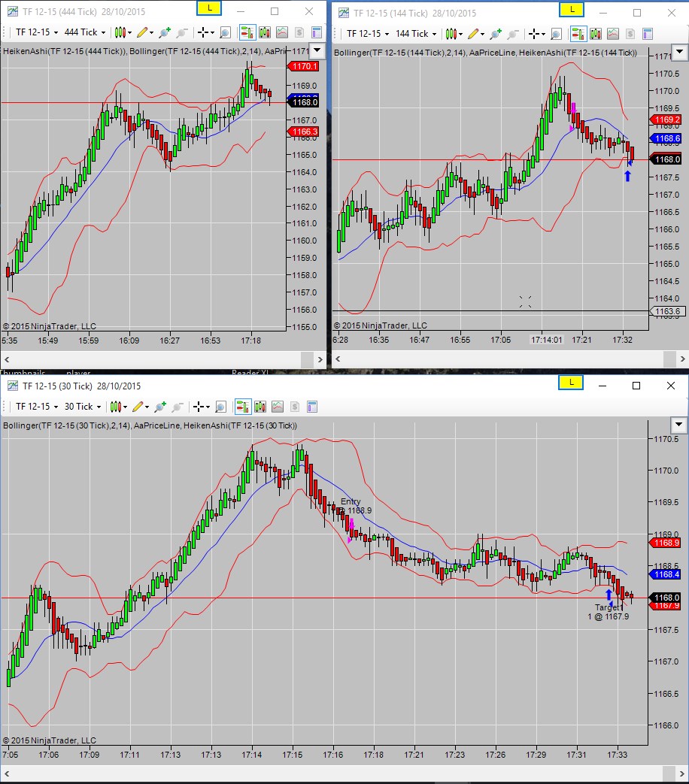The height and width of the screenshot is (784, 689).
Task: Open 444 Tick interval dropdown
Action: coord(85,32)
